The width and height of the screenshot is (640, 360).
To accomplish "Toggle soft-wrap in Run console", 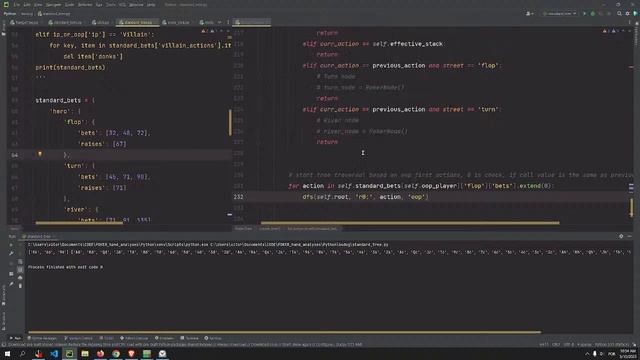I will pos(20,262).
